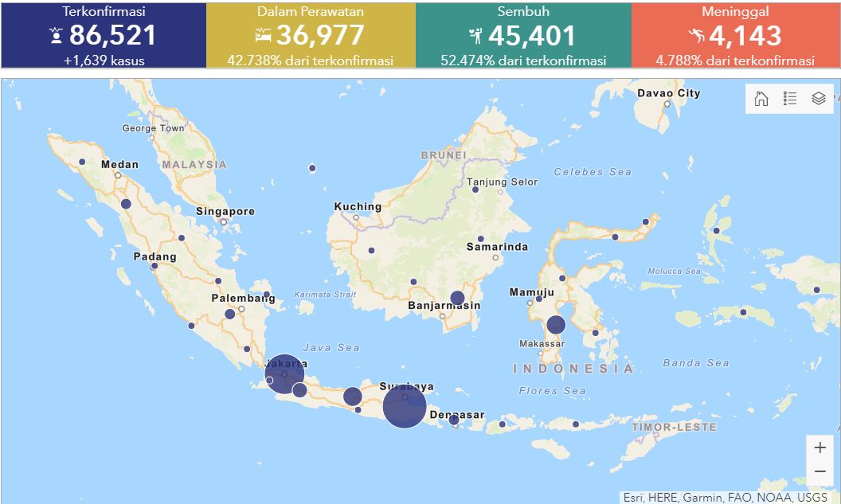
Task: Click the George Town label
Action: (x=153, y=128)
